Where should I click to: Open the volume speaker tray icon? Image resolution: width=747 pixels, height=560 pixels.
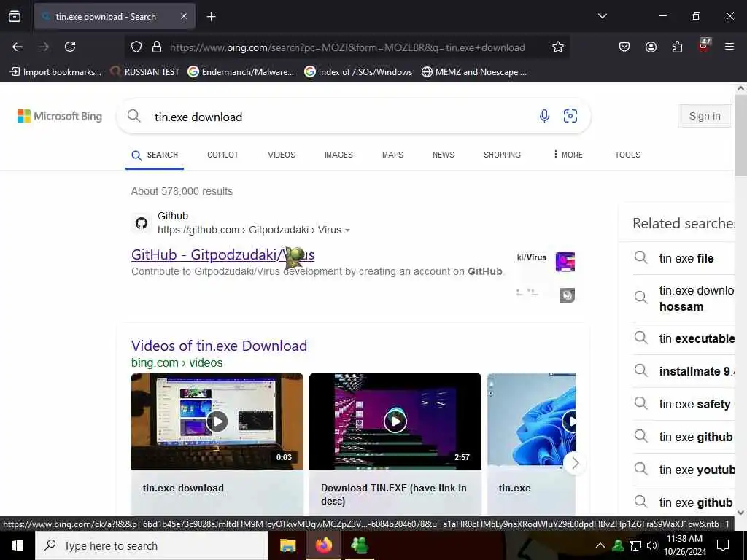[652, 545]
